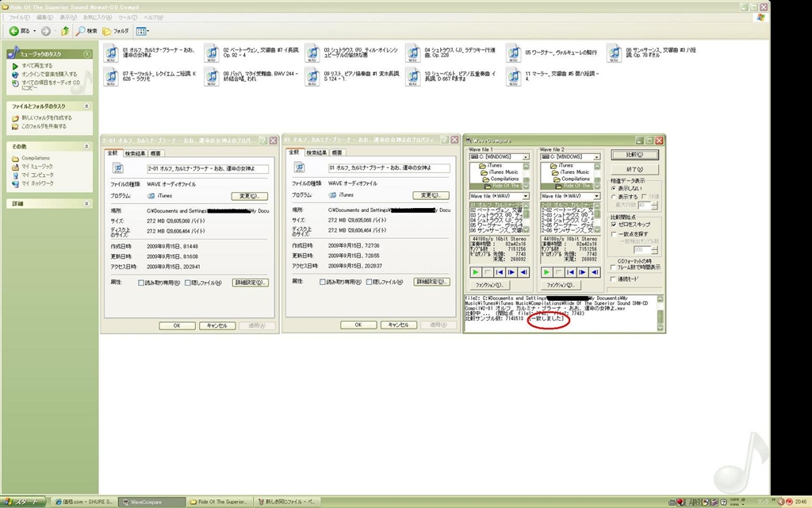This screenshot has width=812, height=508.
Task: Select the 10 シューベルト WAV file icon
Action: pos(412,77)
